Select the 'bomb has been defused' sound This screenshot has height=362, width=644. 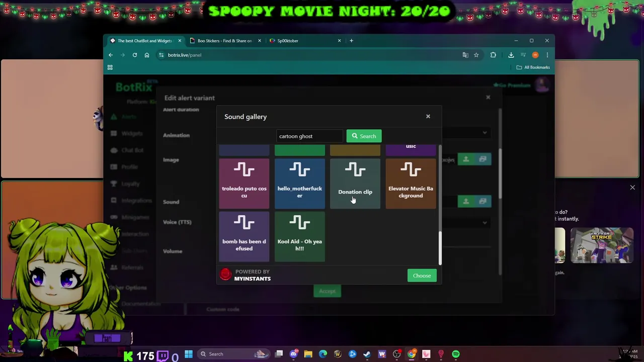(x=244, y=237)
